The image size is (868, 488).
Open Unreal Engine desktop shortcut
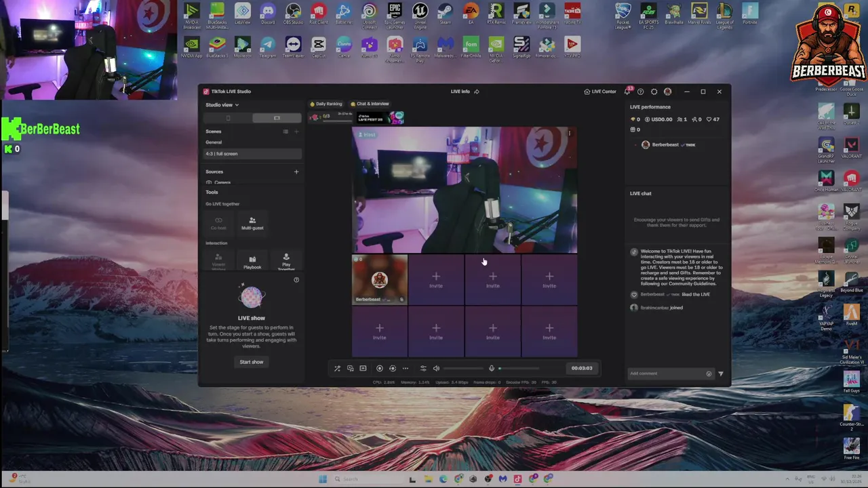coord(420,15)
